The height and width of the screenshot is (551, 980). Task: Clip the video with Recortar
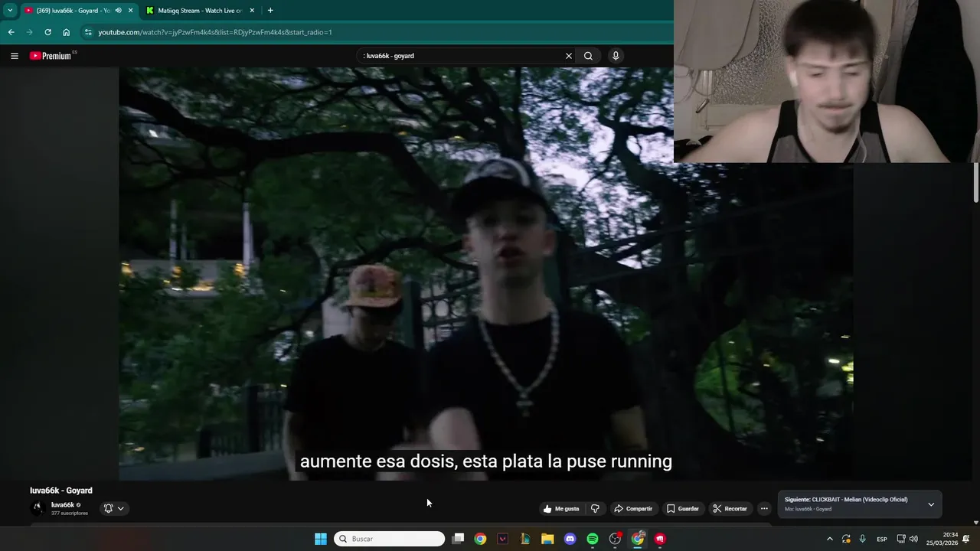point(730,508)
